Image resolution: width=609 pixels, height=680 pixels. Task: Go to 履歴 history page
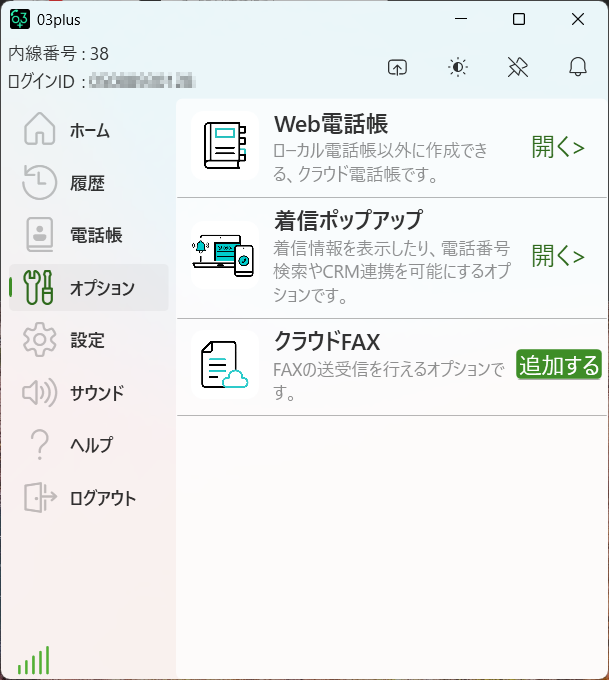tap(87, 183)
